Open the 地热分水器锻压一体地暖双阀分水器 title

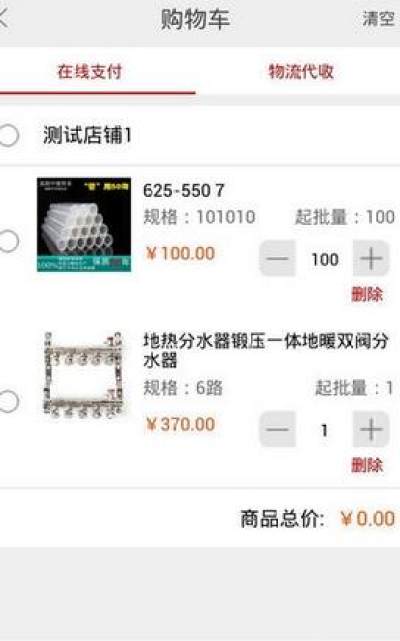pyautogui.click(x=266, y=351)
